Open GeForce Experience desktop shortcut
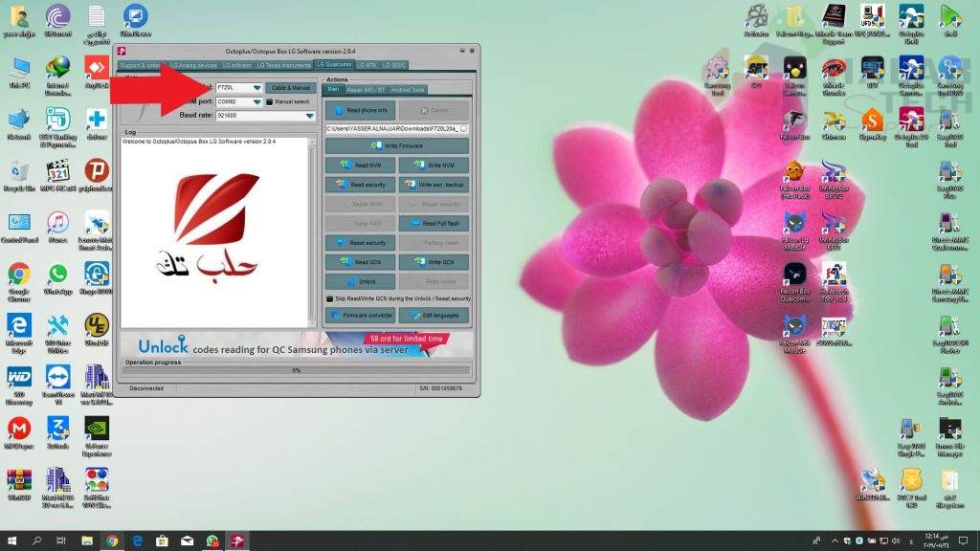Viewport: 980px width, 551px height. tap(97, 436)
